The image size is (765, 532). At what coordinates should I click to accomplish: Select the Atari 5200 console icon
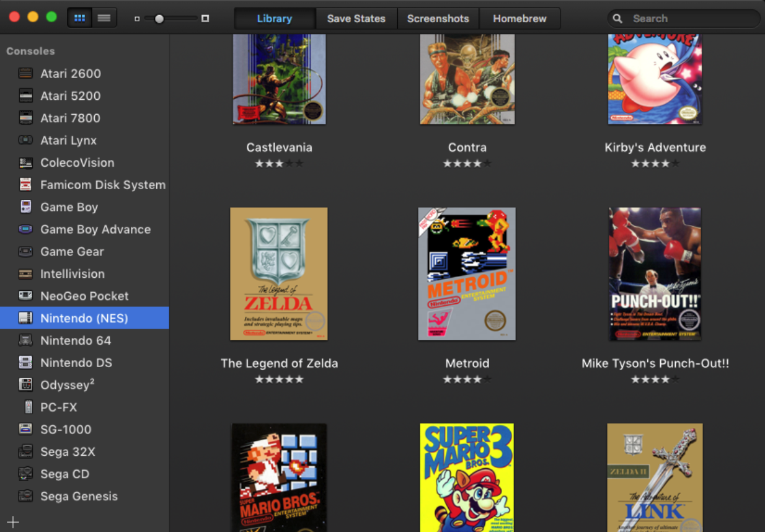(25, 96)
